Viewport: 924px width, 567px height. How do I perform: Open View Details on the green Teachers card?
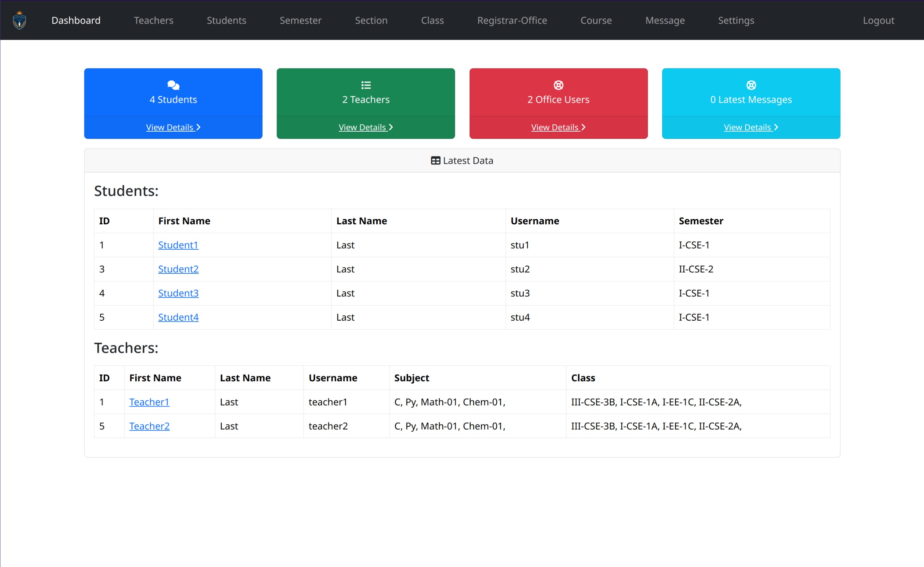tap(365, 127)
